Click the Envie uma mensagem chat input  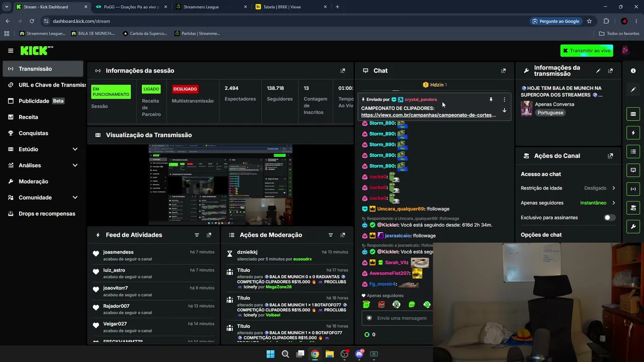[x=397, y=318]
